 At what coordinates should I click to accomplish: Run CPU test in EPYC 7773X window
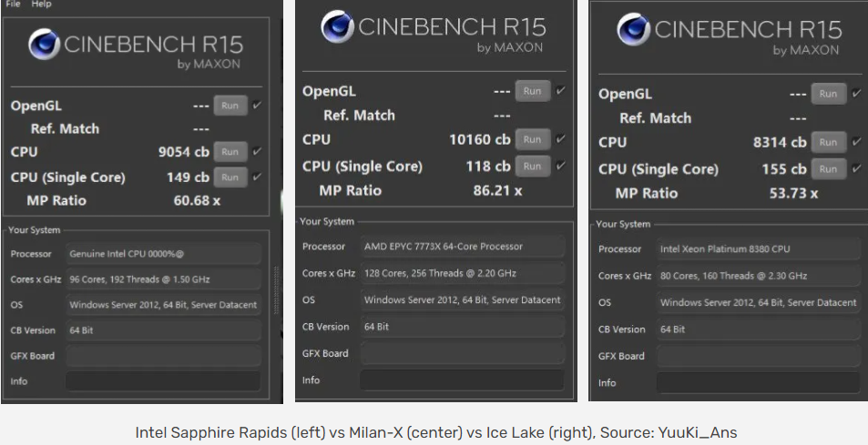tap(533, 139)
